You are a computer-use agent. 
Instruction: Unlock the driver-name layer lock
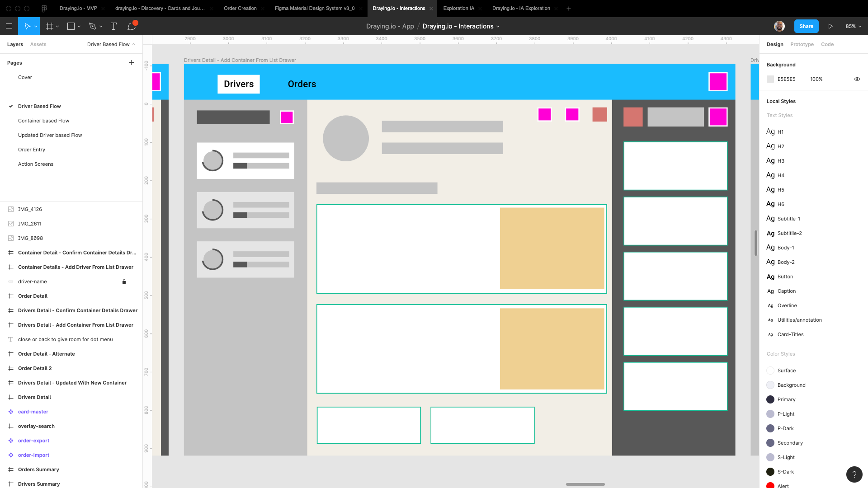(x=124, y=282)
